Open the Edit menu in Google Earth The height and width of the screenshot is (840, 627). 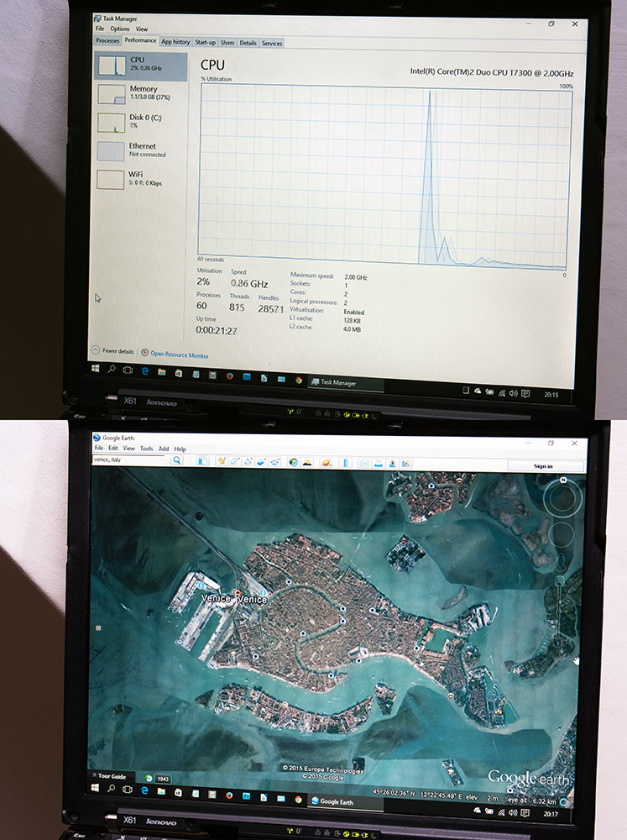(x=113, y=448)
